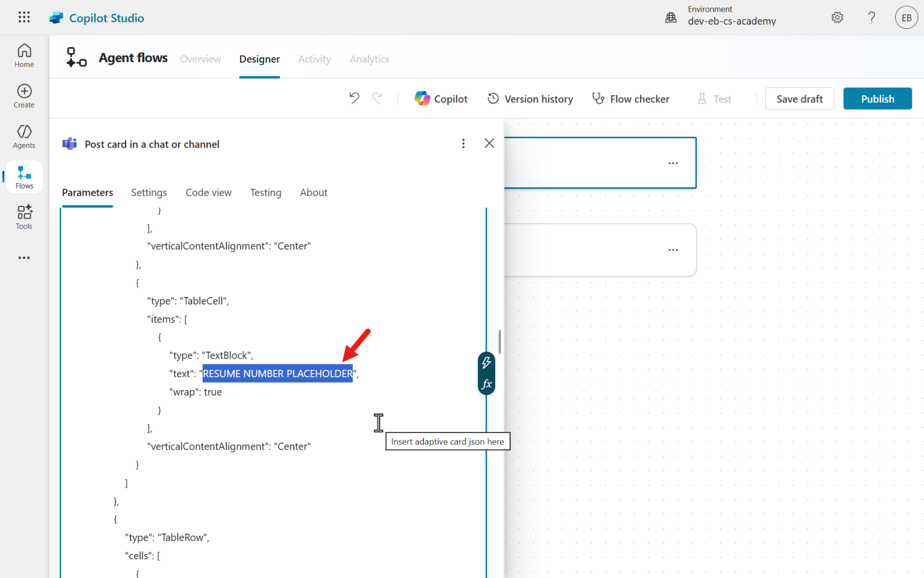The height and width of the screenshot is (578, 924).
Task: Open the lower flow card's ellipsis menu
Action: (673, 250)
